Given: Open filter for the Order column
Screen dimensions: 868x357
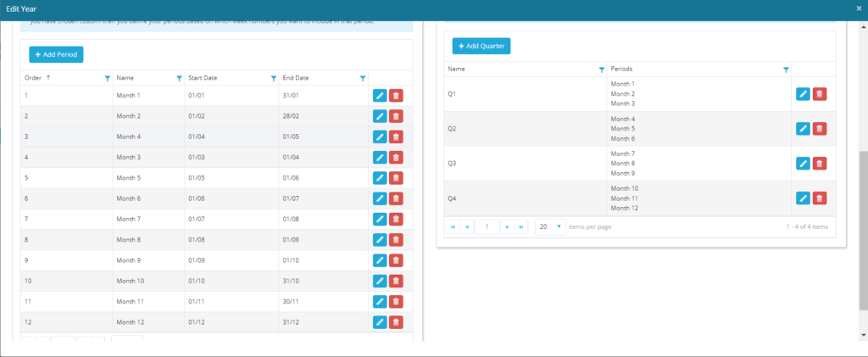Looking at the screenshot, I should pos(107,78).
